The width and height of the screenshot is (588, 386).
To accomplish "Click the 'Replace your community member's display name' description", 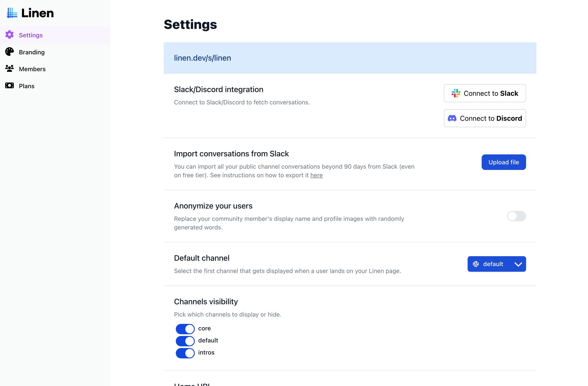I will tap(289, 223).
